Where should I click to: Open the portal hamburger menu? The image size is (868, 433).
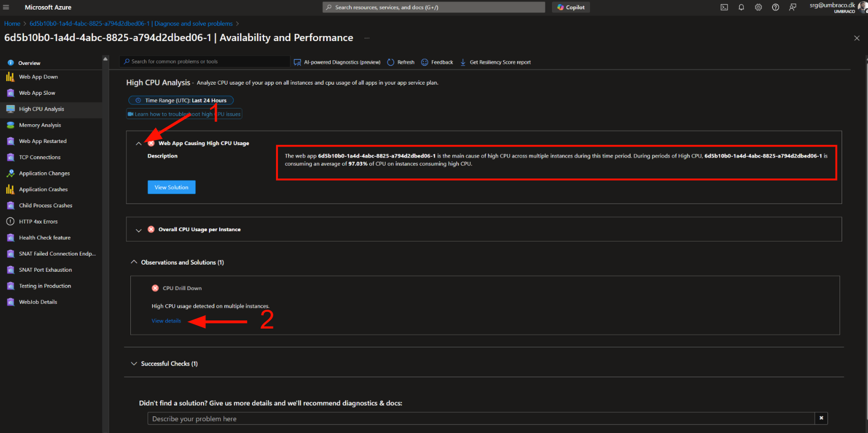(x=6, y=7)
